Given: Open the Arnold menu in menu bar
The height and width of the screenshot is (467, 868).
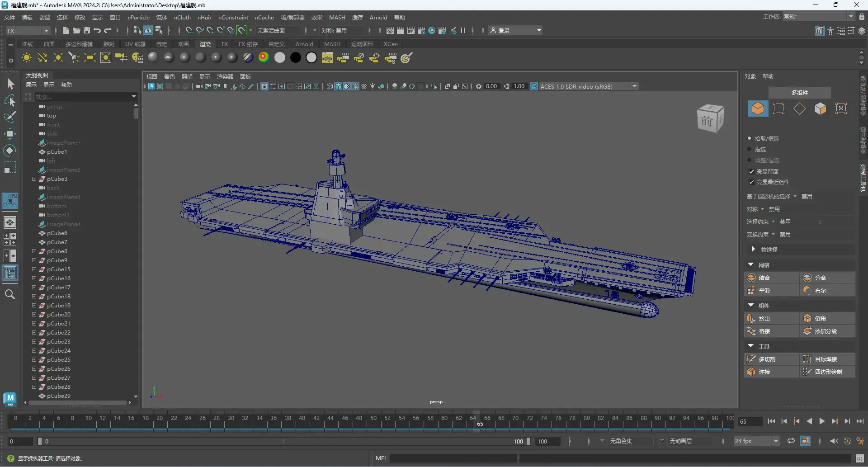Looking at the screenshot, I should pos(378,17).
